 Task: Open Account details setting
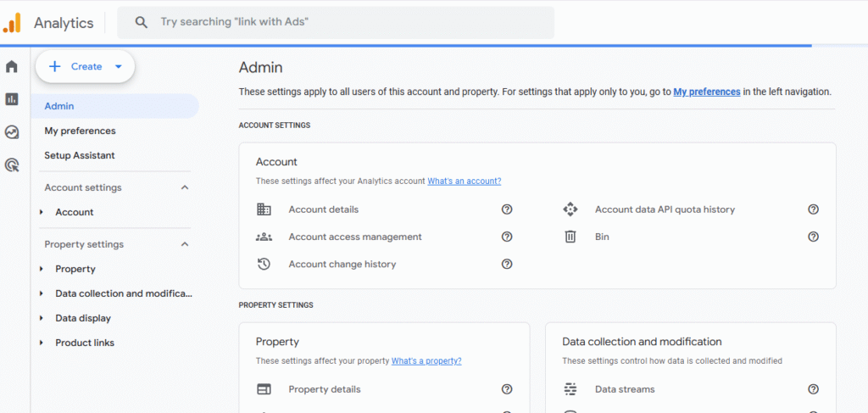click(323, 209)
